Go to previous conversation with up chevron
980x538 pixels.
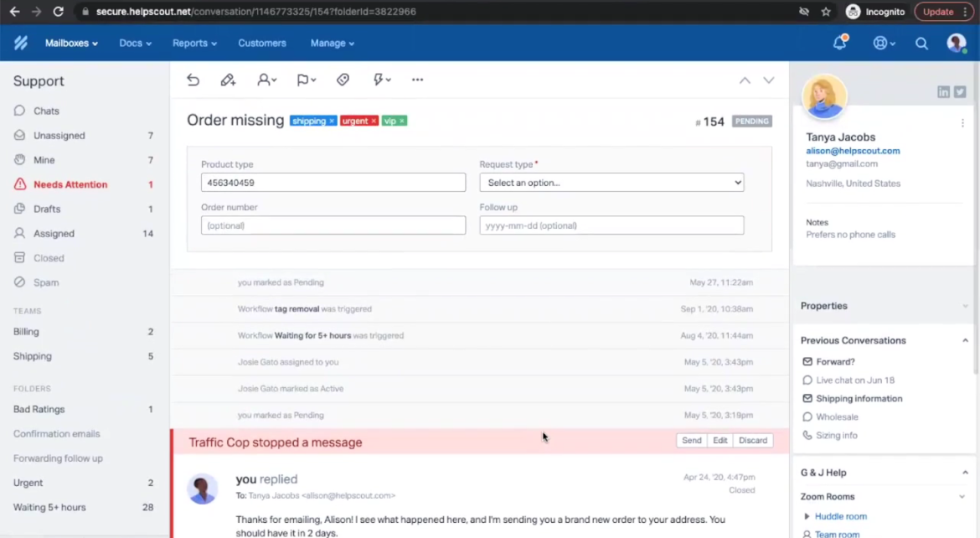pyautogui.click(x=745, y=80)
